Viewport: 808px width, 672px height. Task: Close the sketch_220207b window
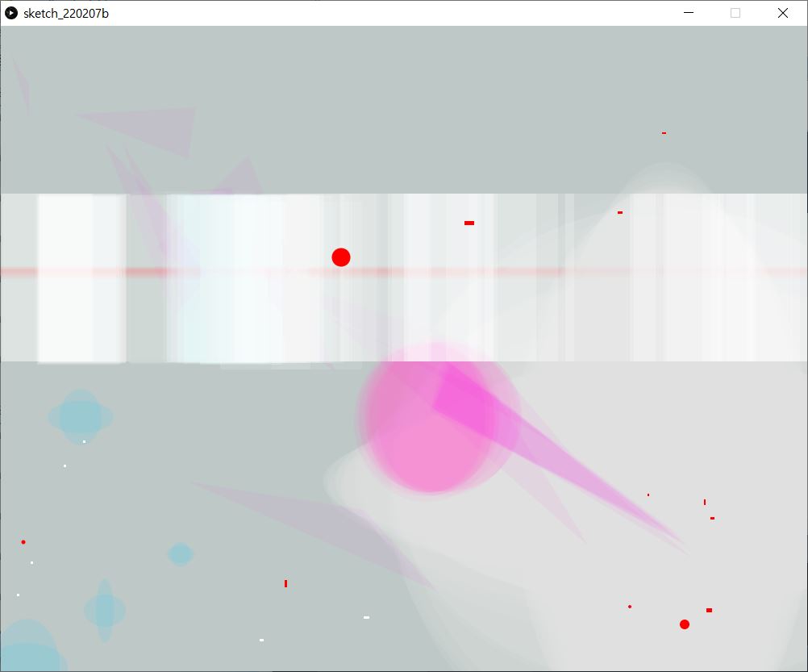[x=782, y=13]
